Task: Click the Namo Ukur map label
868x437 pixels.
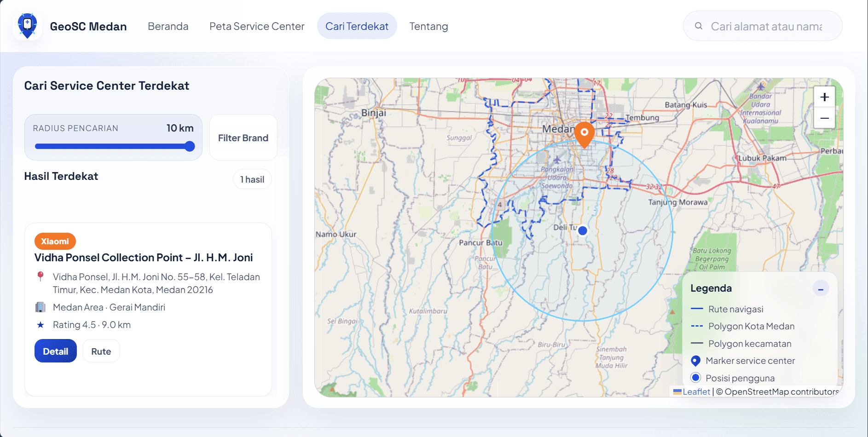Action: click(x=336, y=234)
